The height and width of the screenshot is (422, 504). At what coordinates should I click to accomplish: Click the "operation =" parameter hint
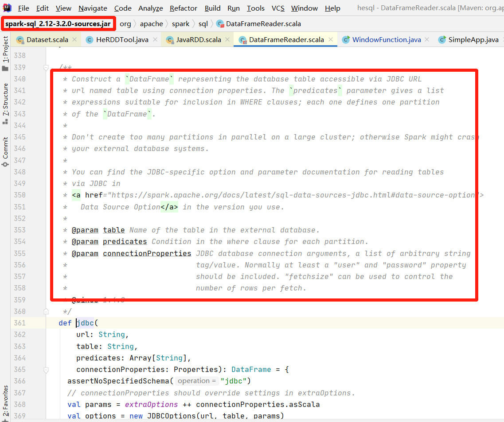click(x=197, y=381)
